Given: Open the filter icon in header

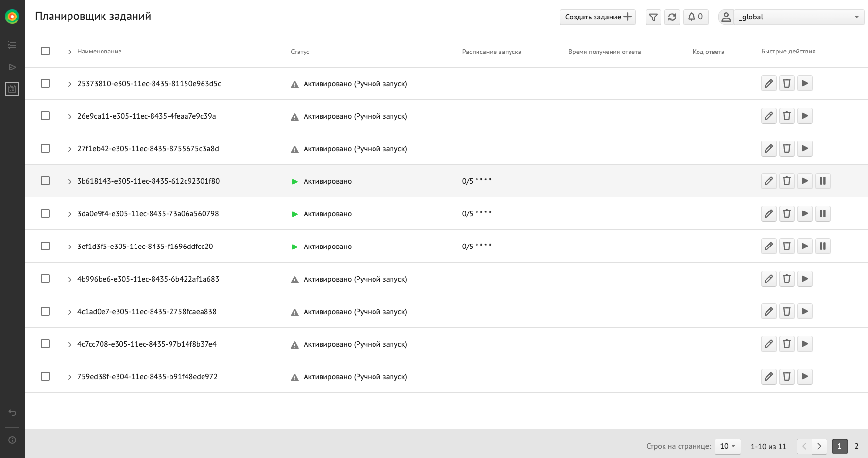Looking at the screenshot, I should click(x=653, y=17).
